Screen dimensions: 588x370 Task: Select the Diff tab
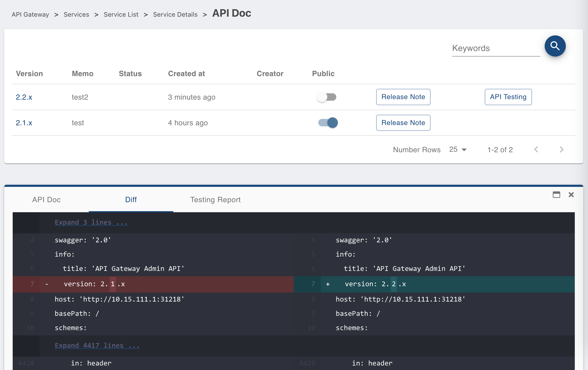(131, 200)
